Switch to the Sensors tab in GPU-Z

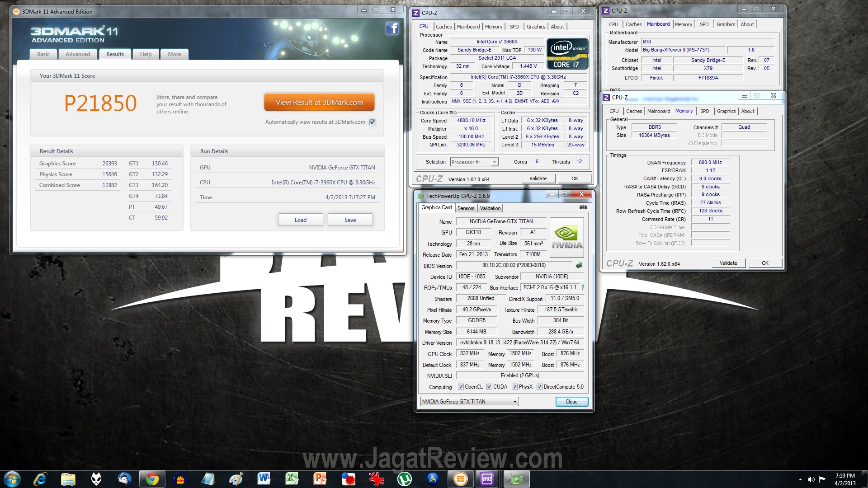click(466, 208)
